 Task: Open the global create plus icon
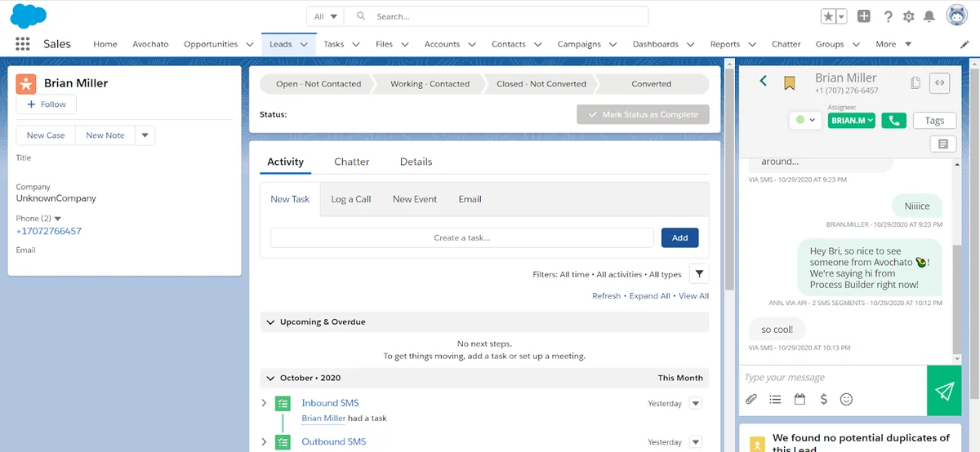[864, 16]
